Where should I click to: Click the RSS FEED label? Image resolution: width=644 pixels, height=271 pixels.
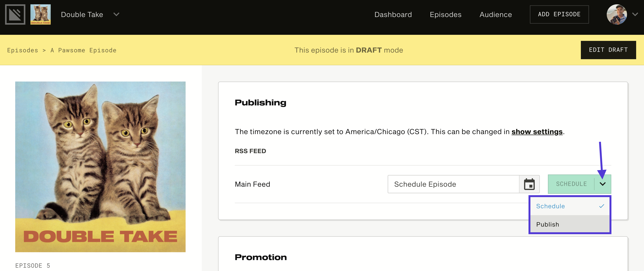pos(250,151)
